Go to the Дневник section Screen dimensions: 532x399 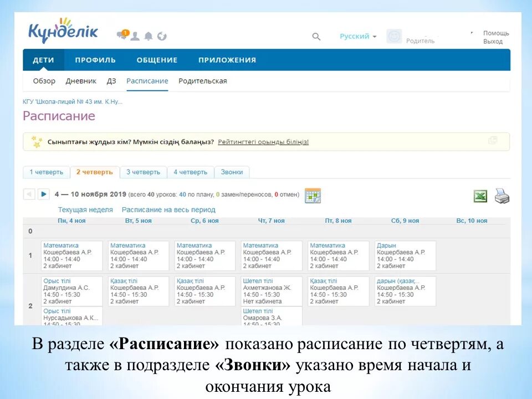[x=81, y=80]
